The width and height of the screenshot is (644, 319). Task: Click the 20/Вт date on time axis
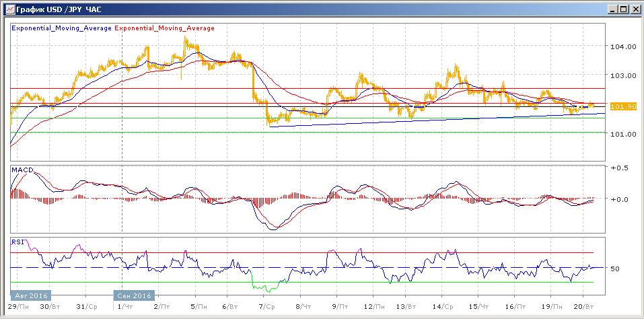[587, 306]
